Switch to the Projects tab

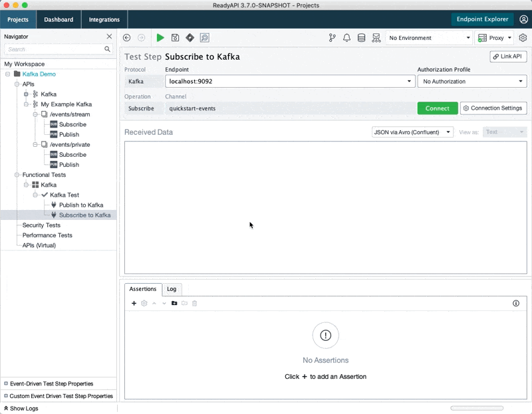(x=18, y=19)
